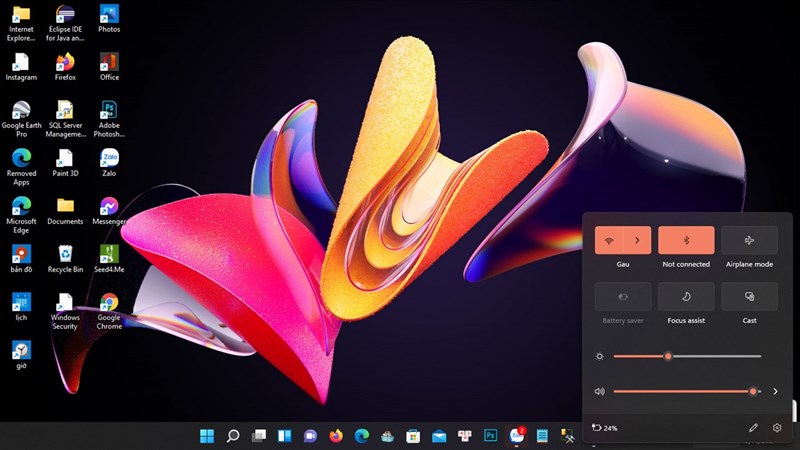Select the Office desktop icon
This screenshot has width=800, height=450.
click(x=109, y=67)
